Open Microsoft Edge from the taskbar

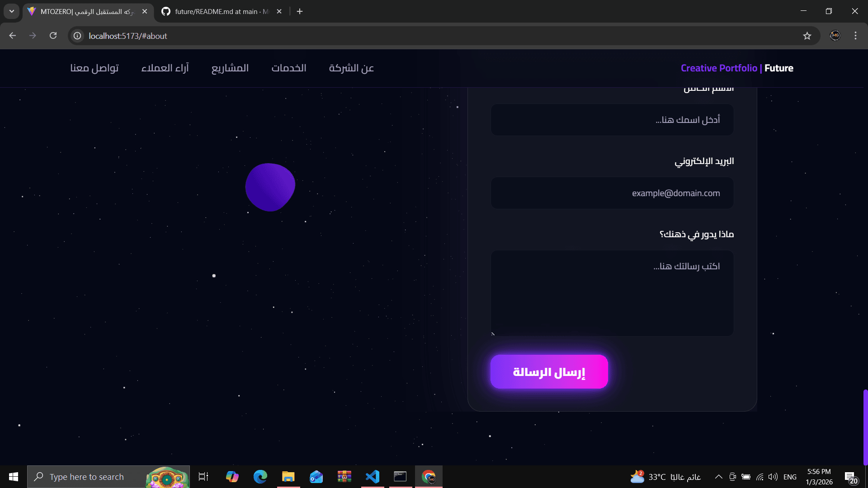(x=260, y=477)
